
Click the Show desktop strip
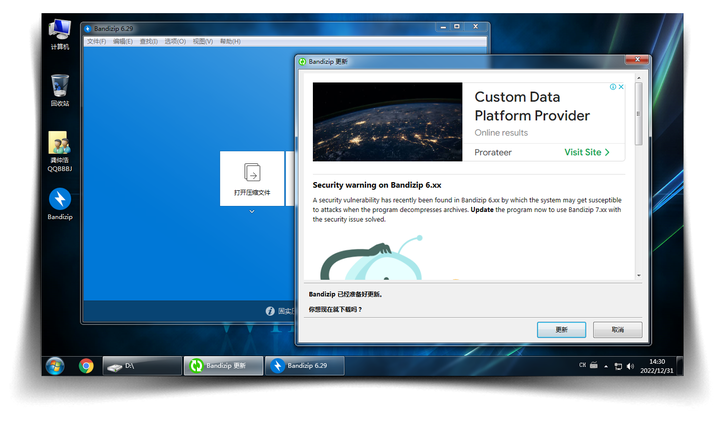click(x=680, y=366)
